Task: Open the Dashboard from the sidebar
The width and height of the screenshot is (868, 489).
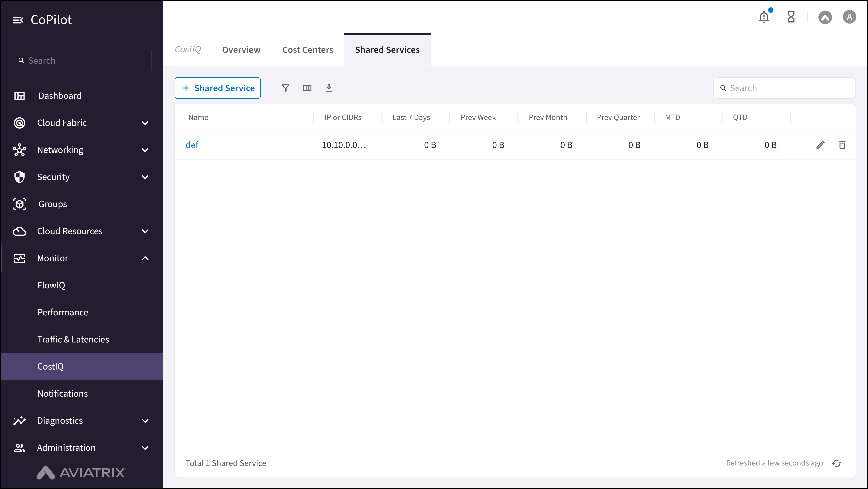Action: tap(60, 95)
